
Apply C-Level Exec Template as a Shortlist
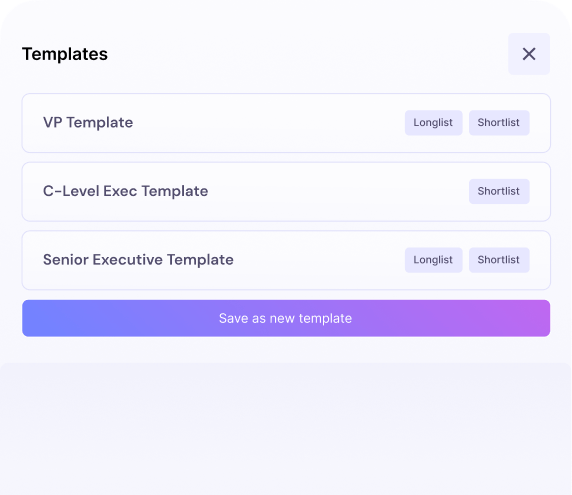click(499, 191)
